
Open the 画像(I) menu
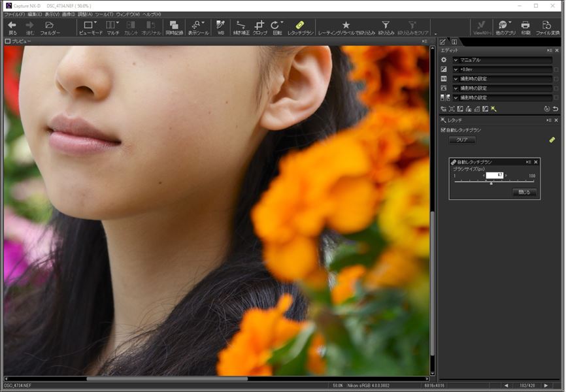[69, 14]
